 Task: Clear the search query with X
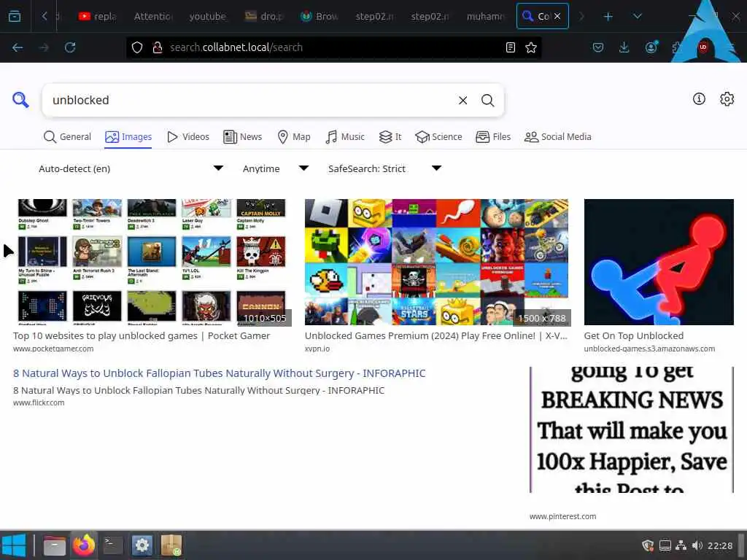pyautogui.click(x=462, y=101)
